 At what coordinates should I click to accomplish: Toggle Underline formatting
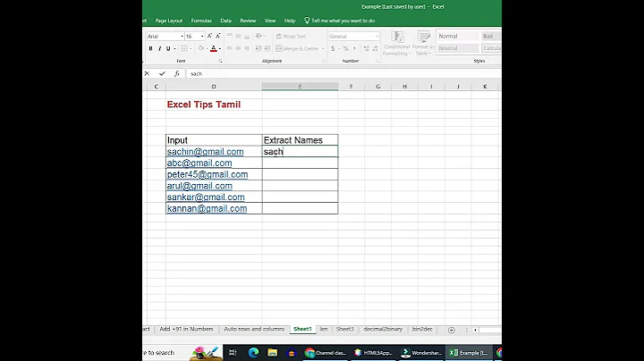168,48
